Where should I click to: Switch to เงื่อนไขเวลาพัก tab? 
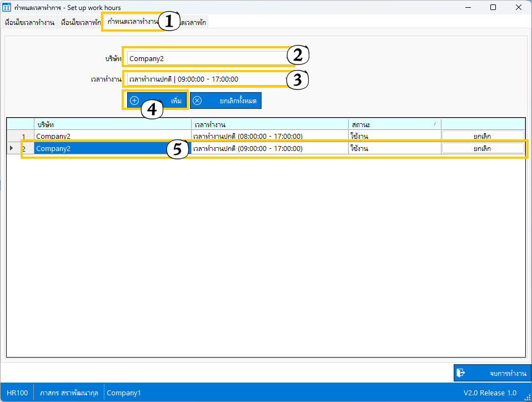[81, 23]
